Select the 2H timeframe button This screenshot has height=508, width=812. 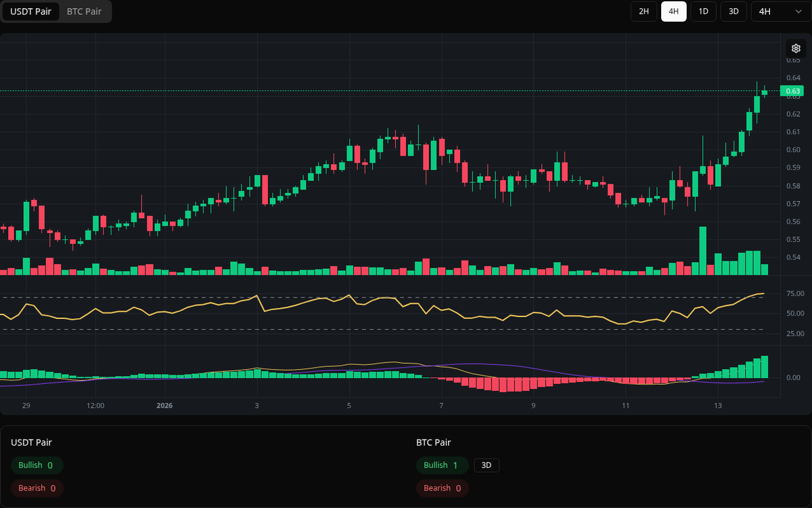pyautogui.click(x=644, y=12)
